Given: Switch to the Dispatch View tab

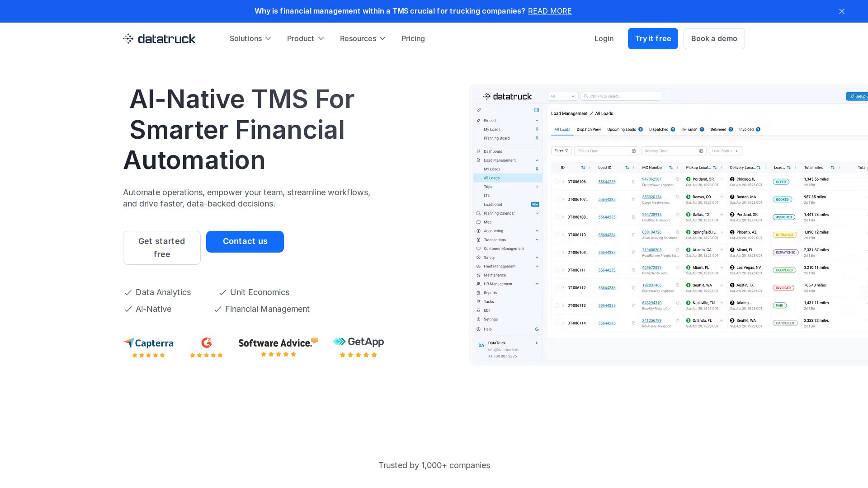Looking at the screenshot, I should [589, 130].
